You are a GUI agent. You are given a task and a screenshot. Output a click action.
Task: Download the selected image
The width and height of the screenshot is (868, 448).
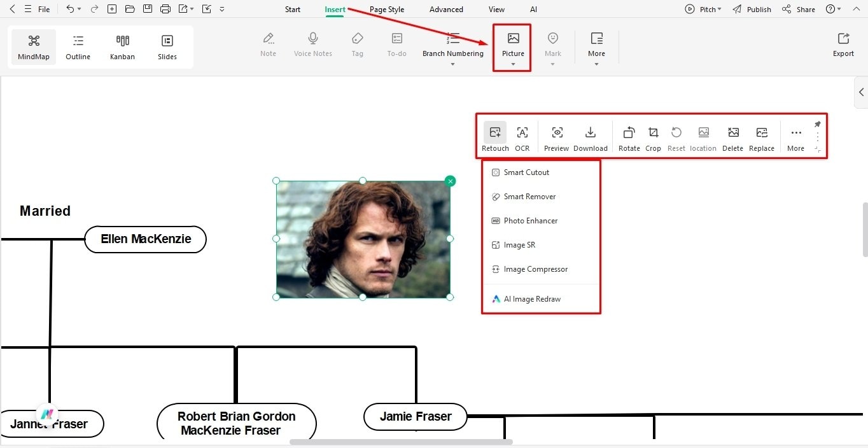[x=590, y=137]
